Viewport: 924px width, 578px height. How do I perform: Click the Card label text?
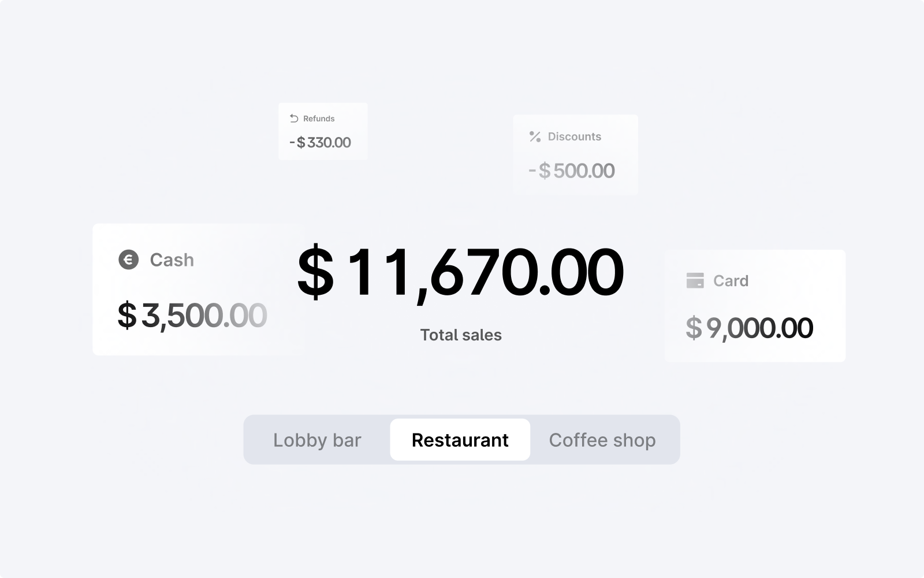click(x=731, y=281)
